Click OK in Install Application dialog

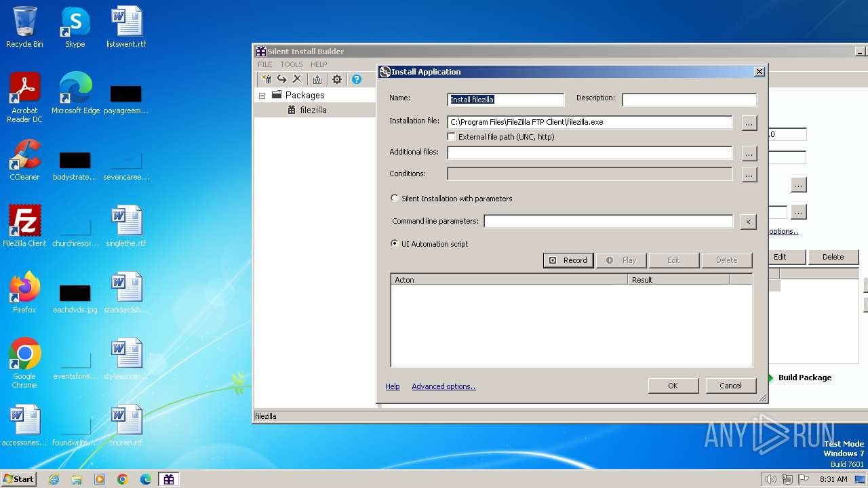click(x=673, y=386)
